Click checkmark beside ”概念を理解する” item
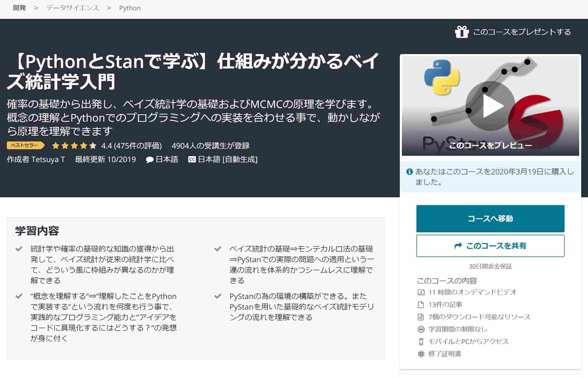 (x=19, y=296)
